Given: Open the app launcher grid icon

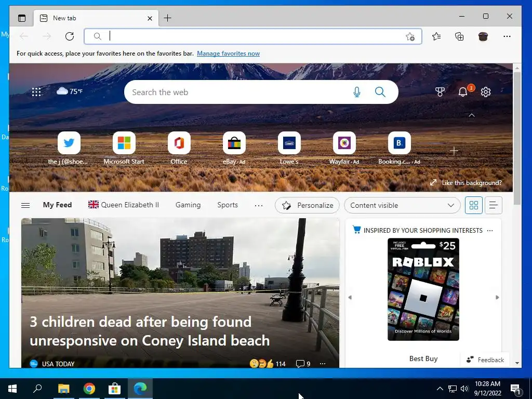Looking at the screenshot, I should tap(36, 92).
